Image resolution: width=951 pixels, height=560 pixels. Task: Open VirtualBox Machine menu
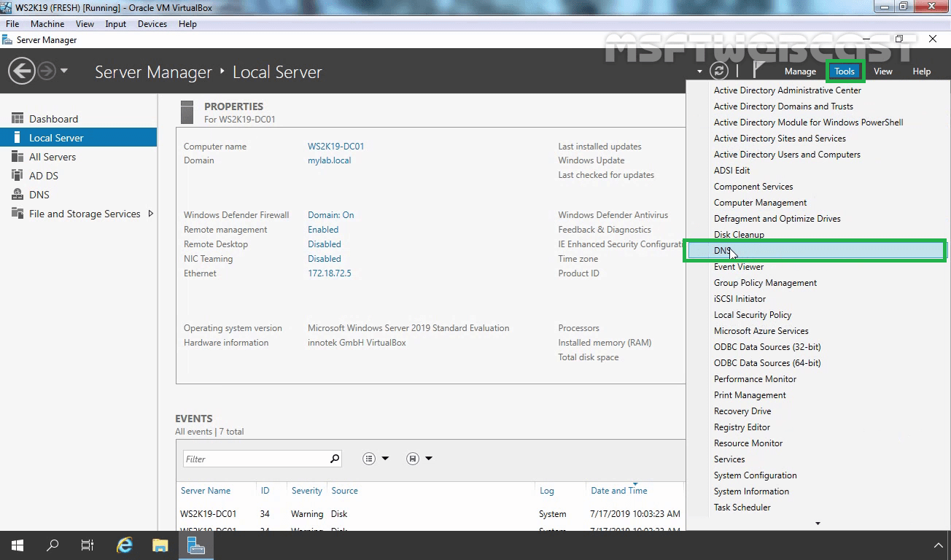click(x=47, y=24)
